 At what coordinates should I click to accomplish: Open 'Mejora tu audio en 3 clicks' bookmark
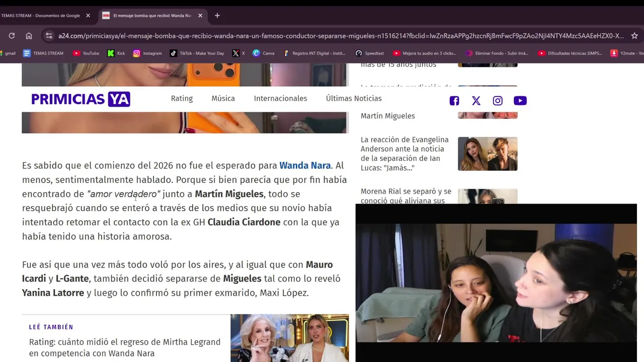tap(425, 53)
